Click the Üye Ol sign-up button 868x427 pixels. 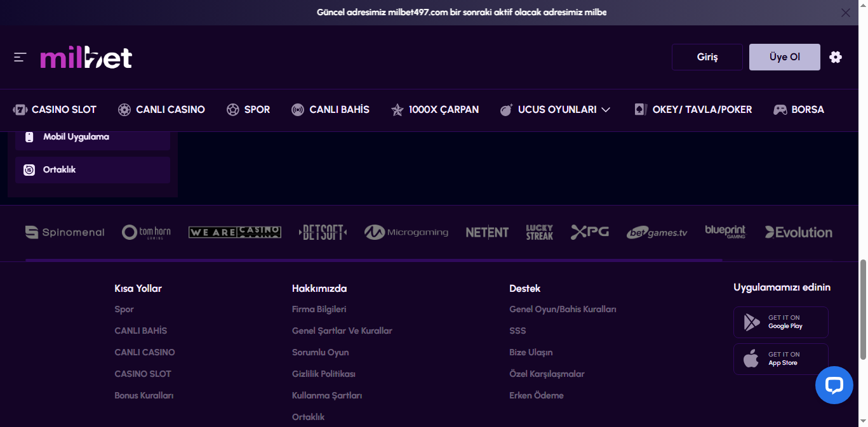click(x=785, y=57)
